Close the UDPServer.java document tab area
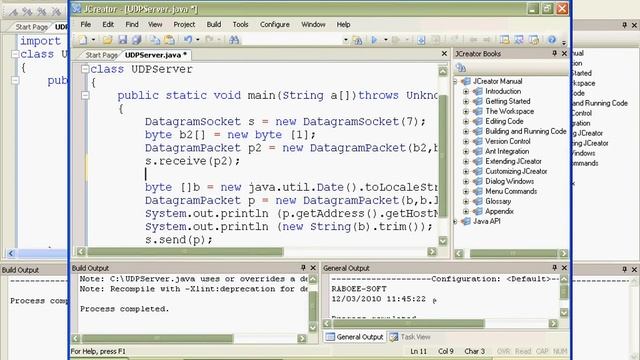 click(444, 53)
